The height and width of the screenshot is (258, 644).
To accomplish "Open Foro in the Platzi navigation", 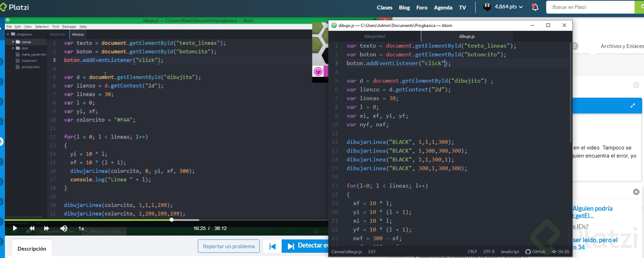I will click(422, 7).
